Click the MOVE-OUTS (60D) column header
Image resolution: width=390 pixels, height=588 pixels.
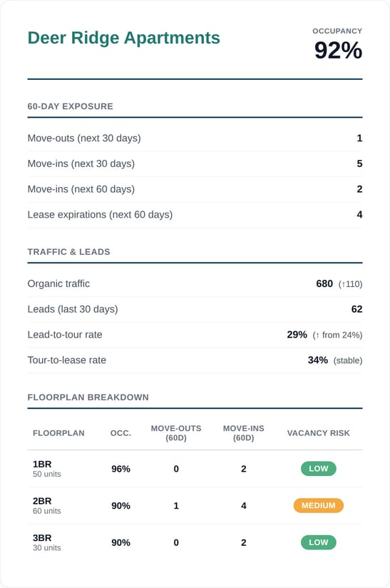176,433
